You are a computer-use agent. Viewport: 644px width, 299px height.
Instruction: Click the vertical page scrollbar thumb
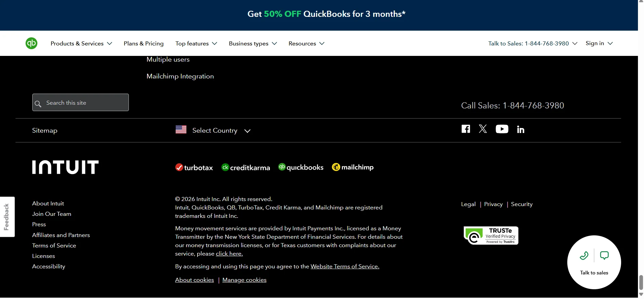click(x=641, y=282)
